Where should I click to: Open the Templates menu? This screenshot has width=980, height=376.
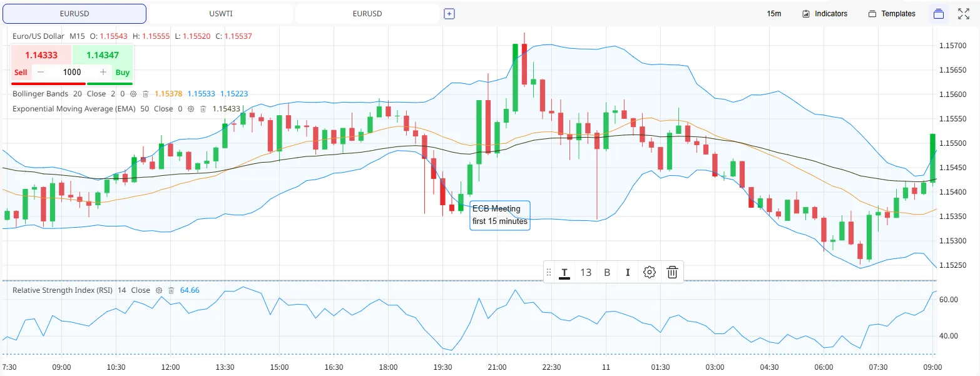(x=892, y=14)
